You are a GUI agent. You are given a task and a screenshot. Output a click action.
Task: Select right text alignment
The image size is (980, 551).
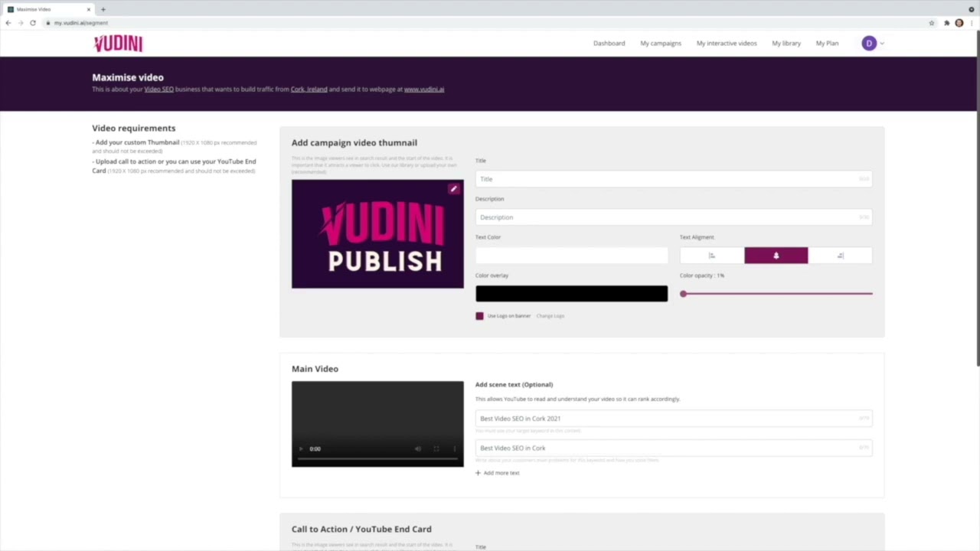pos(840,256)
